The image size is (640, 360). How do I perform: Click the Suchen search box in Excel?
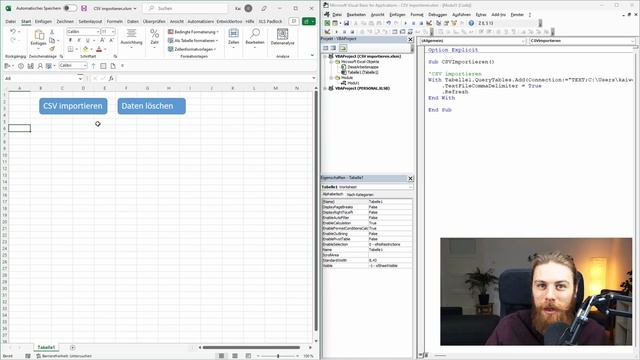(185, 8)
